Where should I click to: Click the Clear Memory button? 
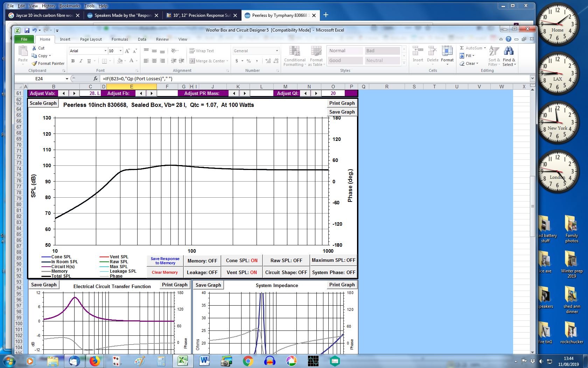pyautogui.click(x=165, y=272)
